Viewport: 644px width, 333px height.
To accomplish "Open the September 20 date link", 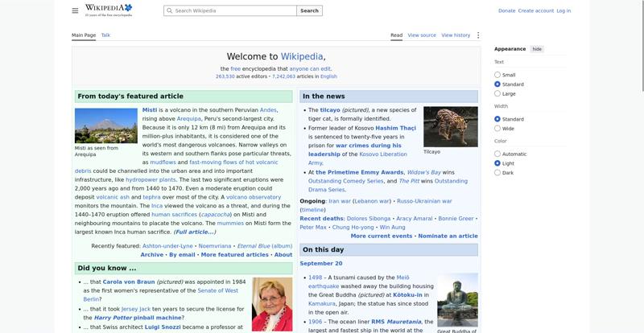I will [320, 264].
